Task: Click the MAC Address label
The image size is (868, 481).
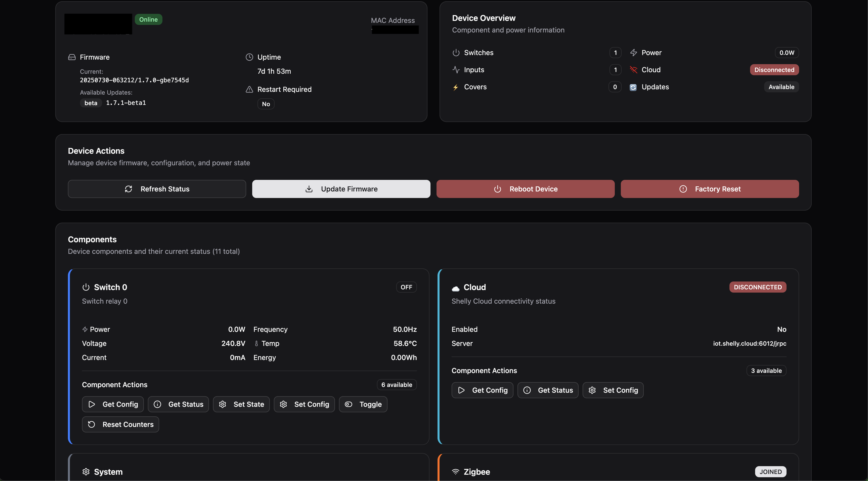Action: click(393, 21)
